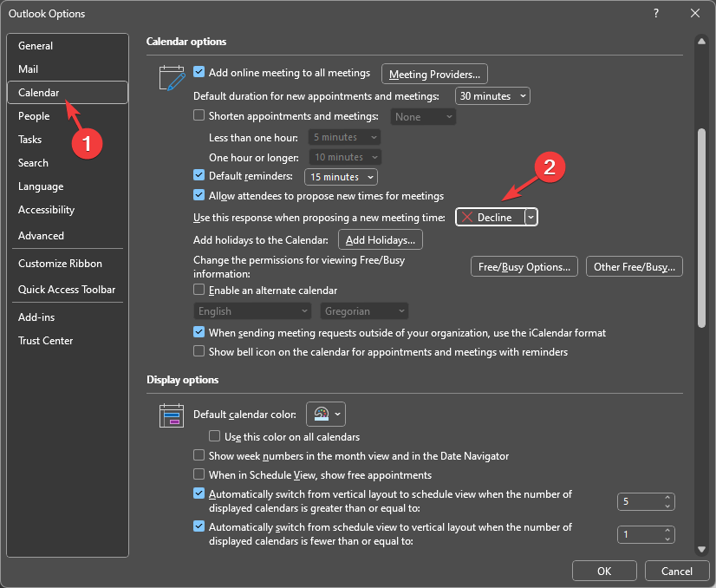
Task: Open Quick Access Toolbar settings
Action: pos(68,290)
